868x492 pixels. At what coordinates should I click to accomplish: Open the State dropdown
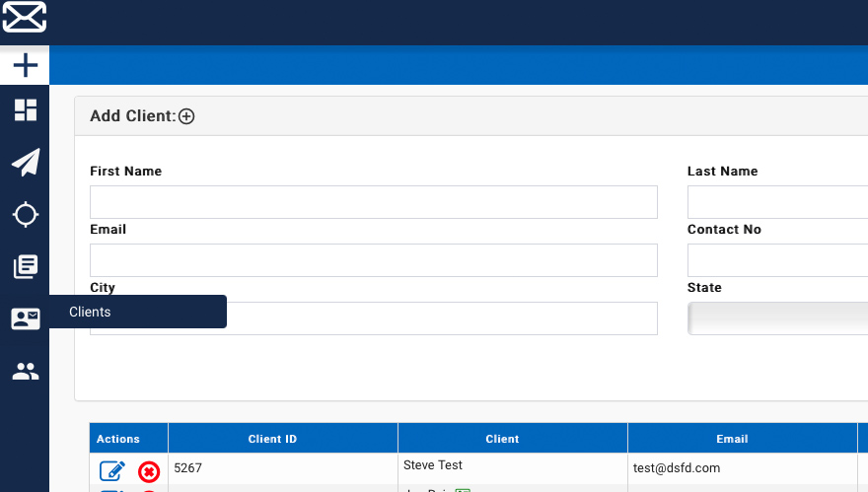pos(778,318)
